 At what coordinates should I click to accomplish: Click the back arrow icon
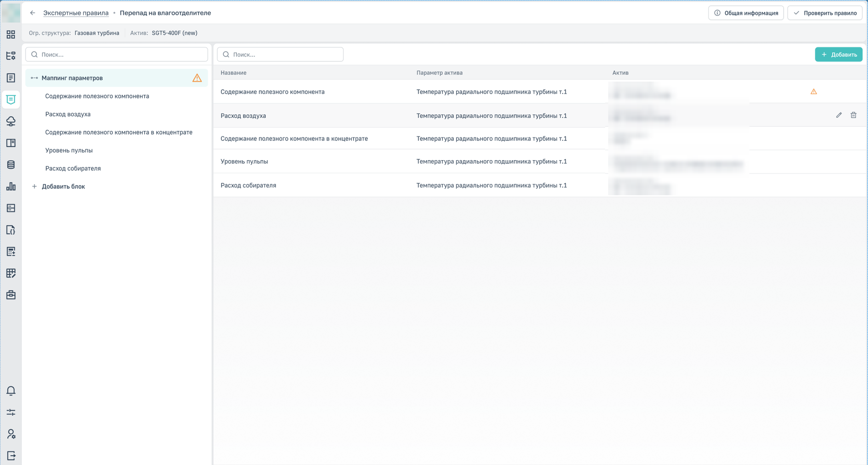(33, 13)
